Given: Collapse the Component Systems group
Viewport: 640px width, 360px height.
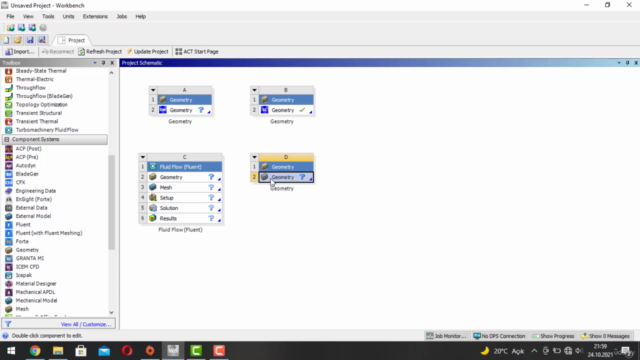Looking at the screenshot, I should point(7,139).
